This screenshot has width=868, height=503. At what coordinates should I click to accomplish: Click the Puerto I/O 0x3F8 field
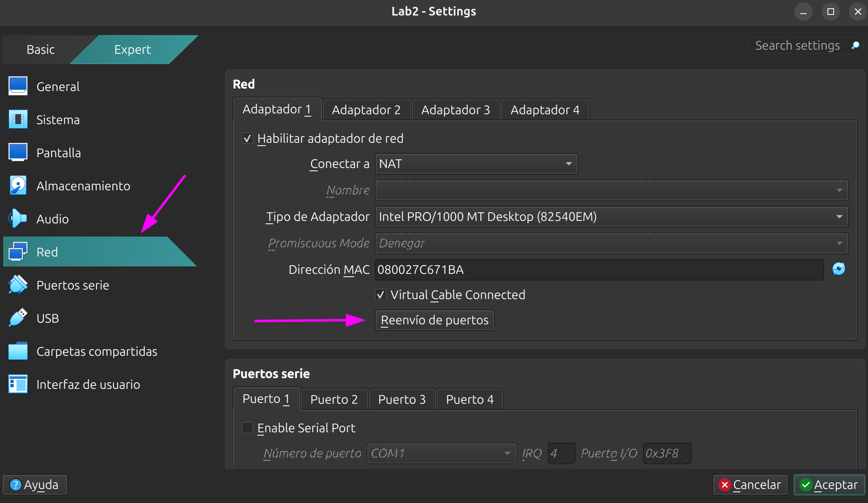click(667, 453)
